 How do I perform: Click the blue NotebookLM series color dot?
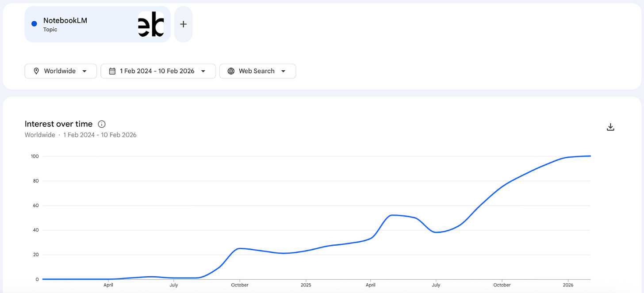click(x=34, y=24)
